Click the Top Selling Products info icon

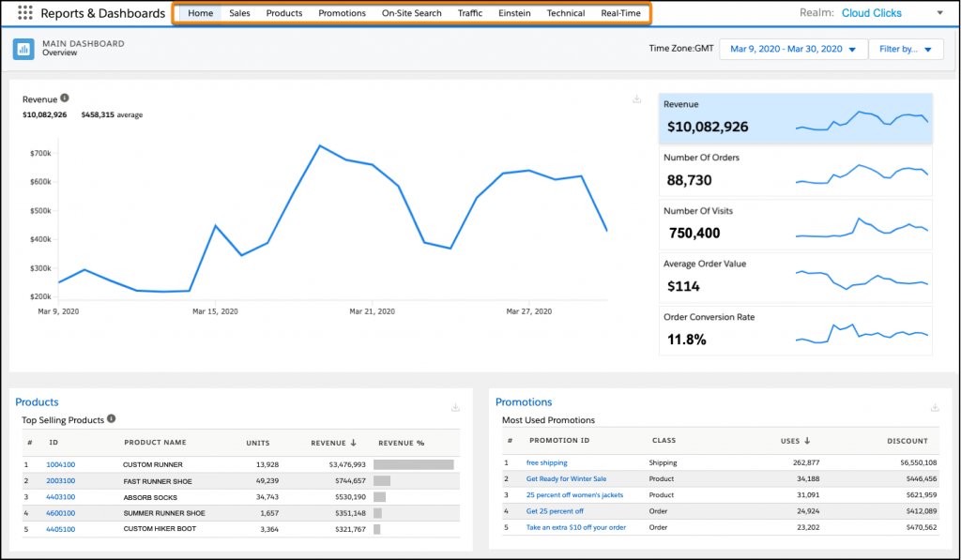pos(112,419)
